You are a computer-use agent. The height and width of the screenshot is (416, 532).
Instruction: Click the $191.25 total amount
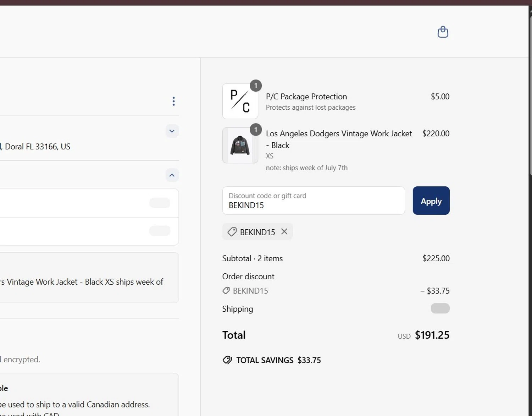[432, 335]
